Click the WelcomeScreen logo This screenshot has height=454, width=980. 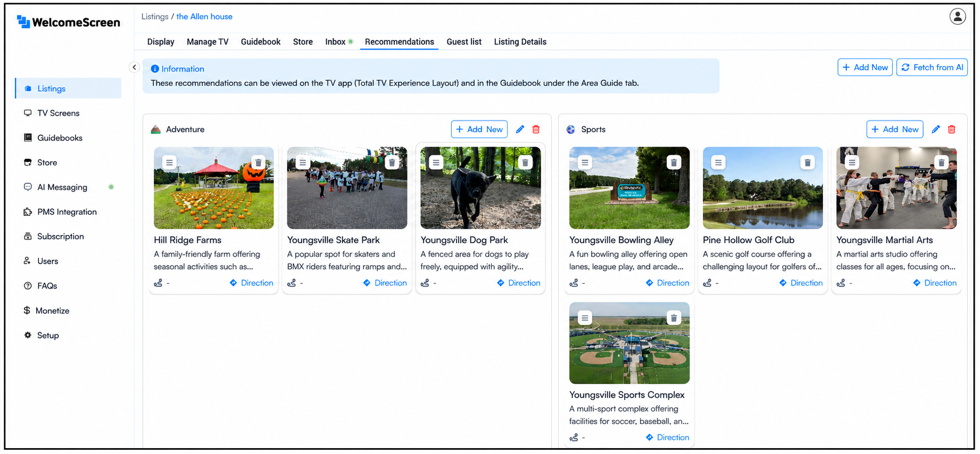(69, 22)
